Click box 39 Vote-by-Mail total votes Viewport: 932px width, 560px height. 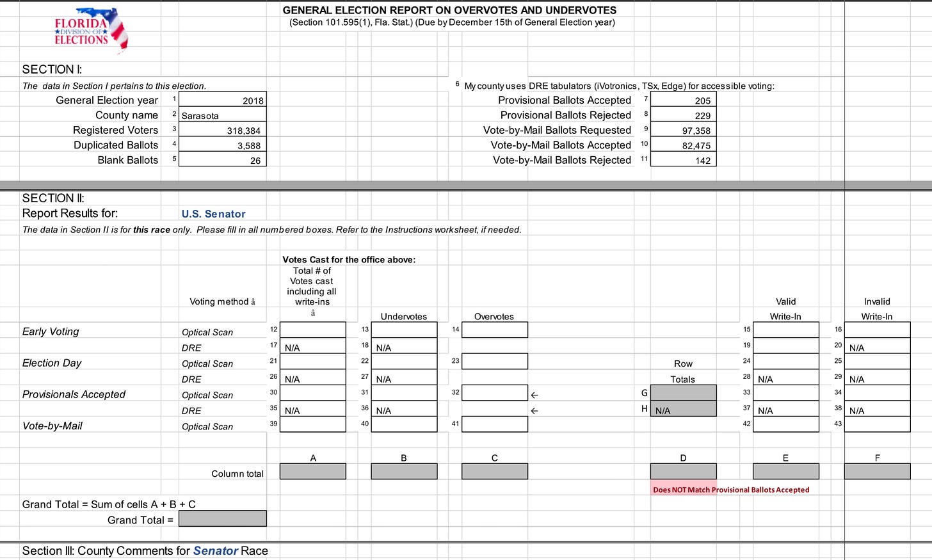[313, 424]
